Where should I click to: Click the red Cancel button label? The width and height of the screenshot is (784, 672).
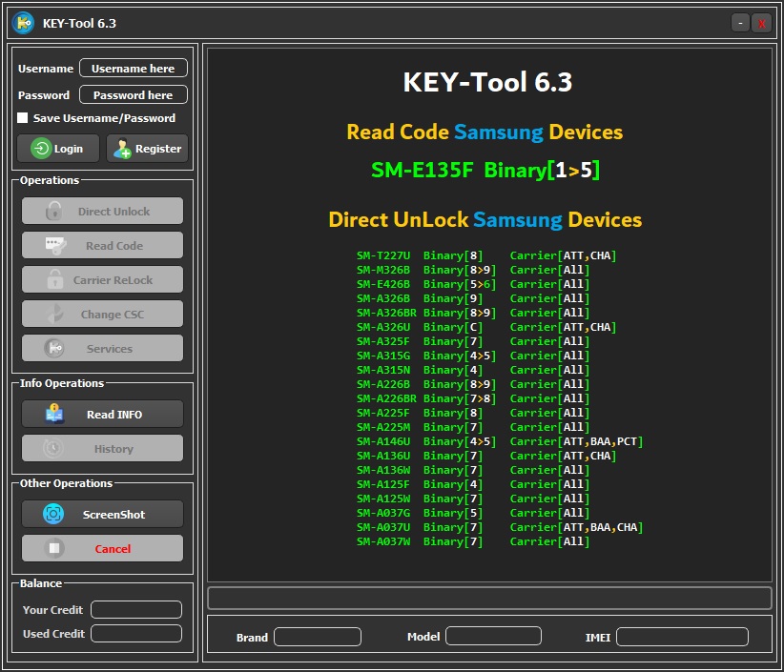[x=113, y=549]
